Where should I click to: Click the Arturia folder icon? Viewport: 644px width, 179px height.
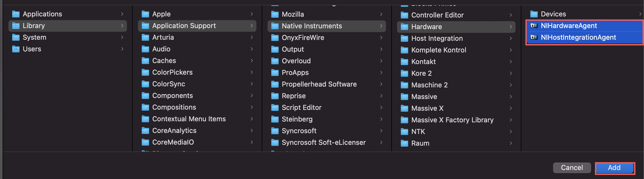coord(145,37)
